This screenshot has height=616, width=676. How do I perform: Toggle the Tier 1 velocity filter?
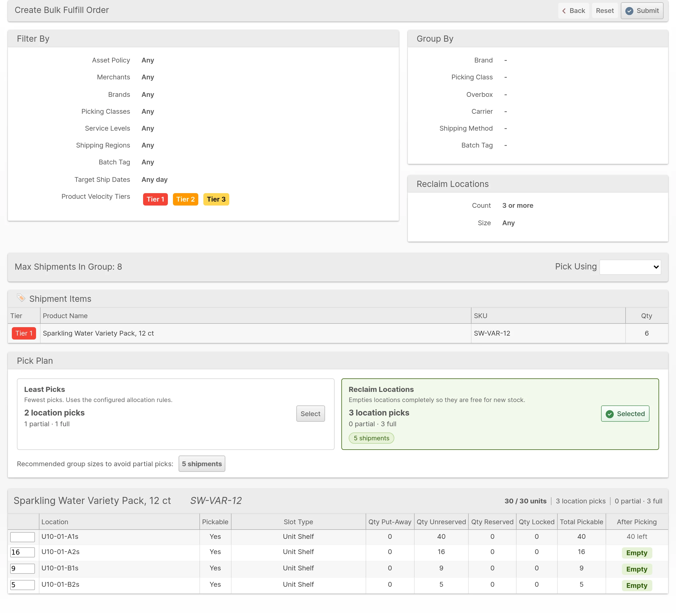[155, 199]
